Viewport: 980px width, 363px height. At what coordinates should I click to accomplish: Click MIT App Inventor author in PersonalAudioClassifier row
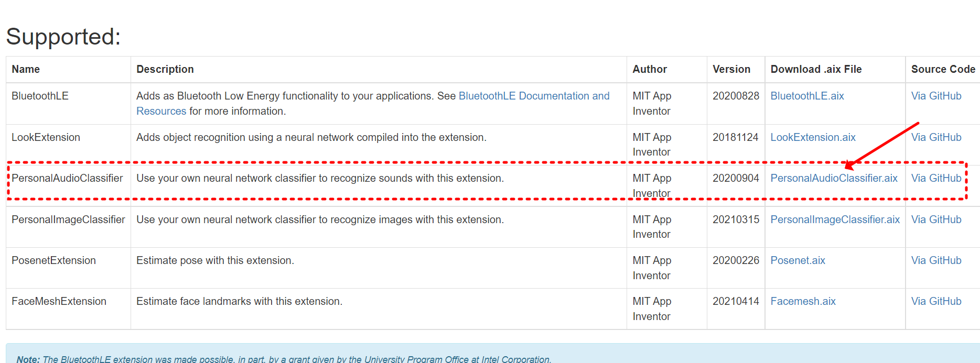pos(652,186)
